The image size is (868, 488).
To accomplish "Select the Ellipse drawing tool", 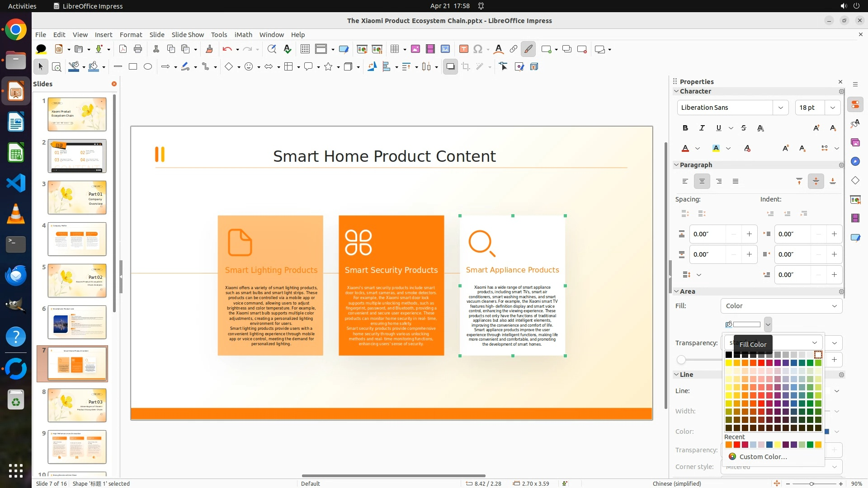I will tap(148, 67).
